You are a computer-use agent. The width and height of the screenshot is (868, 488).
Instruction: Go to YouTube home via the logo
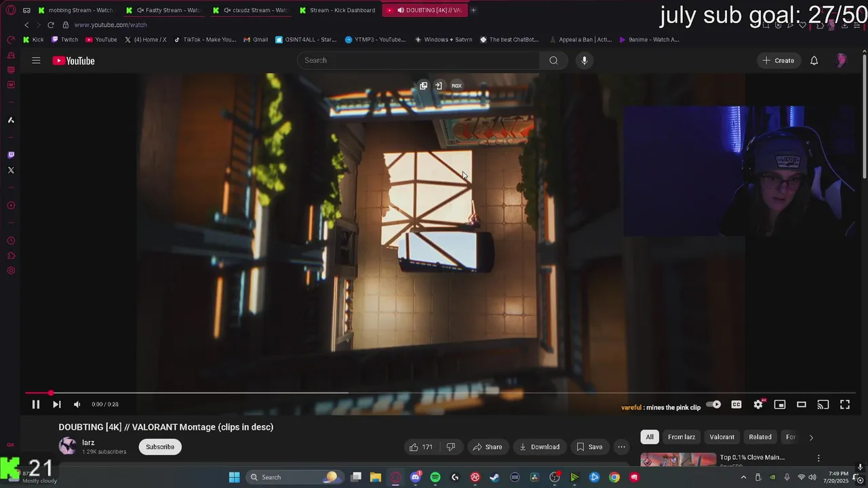(74, 61)
